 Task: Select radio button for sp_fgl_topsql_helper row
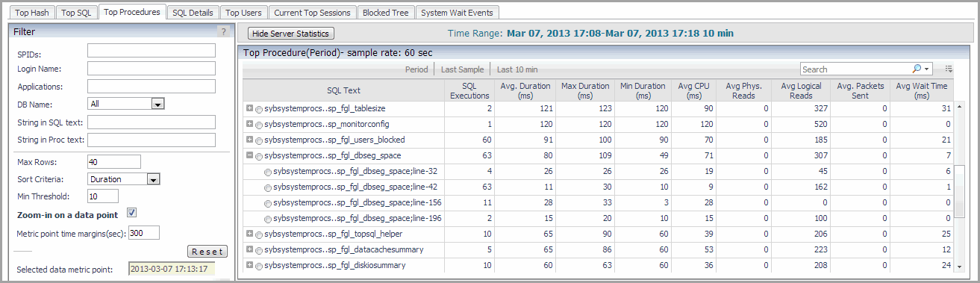click(259, 235)
